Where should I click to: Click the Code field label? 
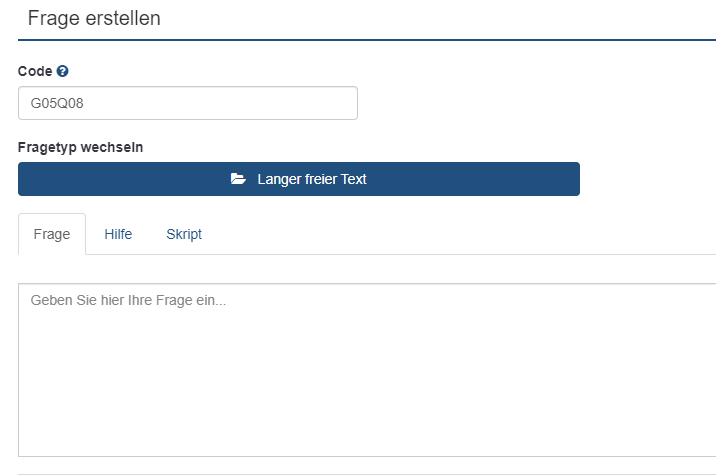coord(35,71)
